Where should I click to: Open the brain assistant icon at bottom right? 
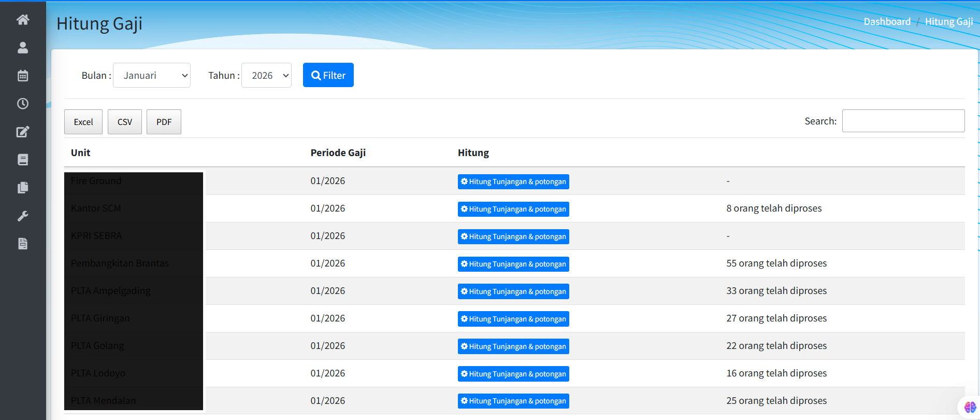pyautogui.click(x=970, y=407)
